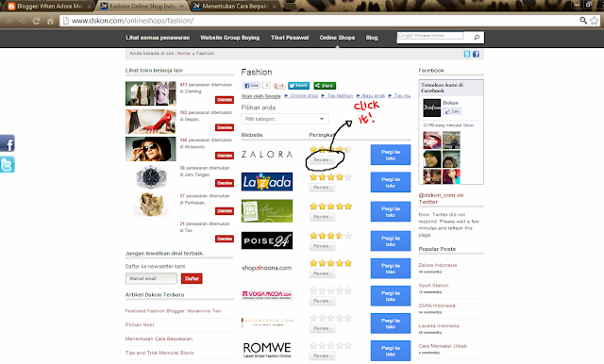Click floating Facebook side icon
This screenshot has height=364, width=604.
(7, 143)
